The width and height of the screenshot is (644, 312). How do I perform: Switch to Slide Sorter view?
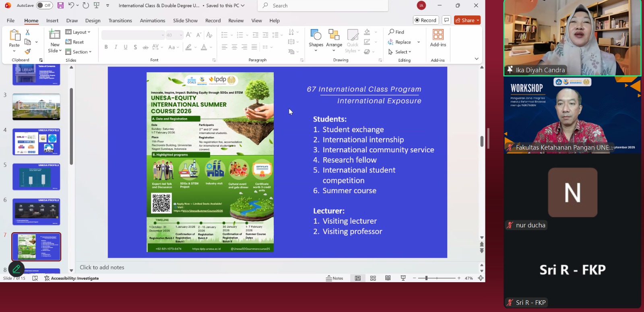pos(373,278)
